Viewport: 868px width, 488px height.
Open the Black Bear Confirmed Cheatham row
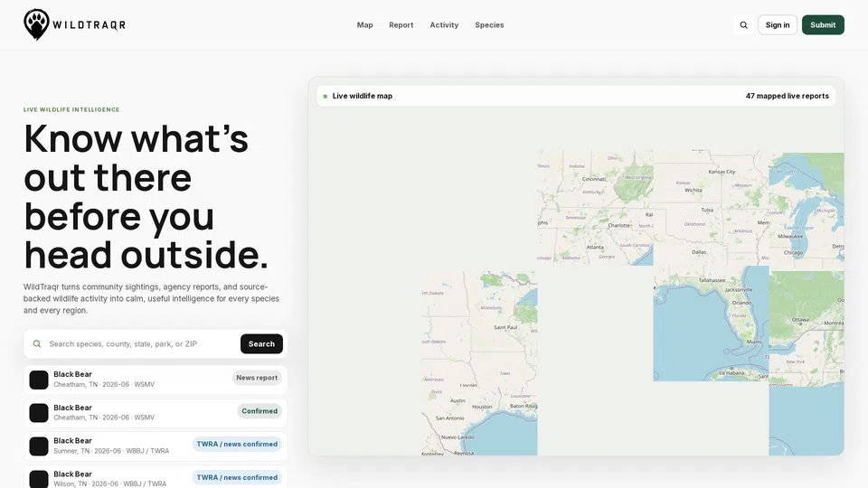point(156,413)
